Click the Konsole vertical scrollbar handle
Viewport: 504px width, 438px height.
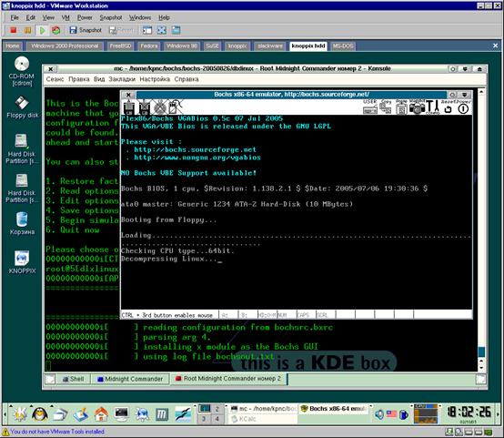(481, 351)
